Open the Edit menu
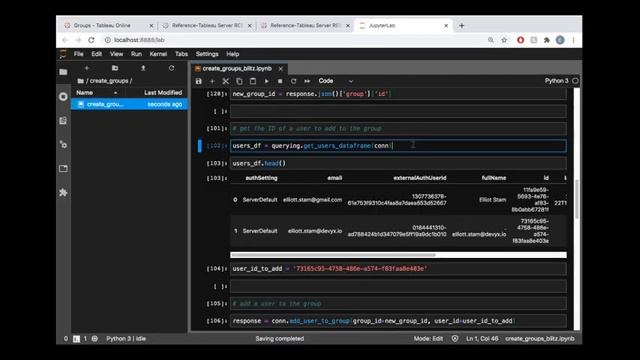The width and height of the screenshot is (640, 360). tap(96, 54)
